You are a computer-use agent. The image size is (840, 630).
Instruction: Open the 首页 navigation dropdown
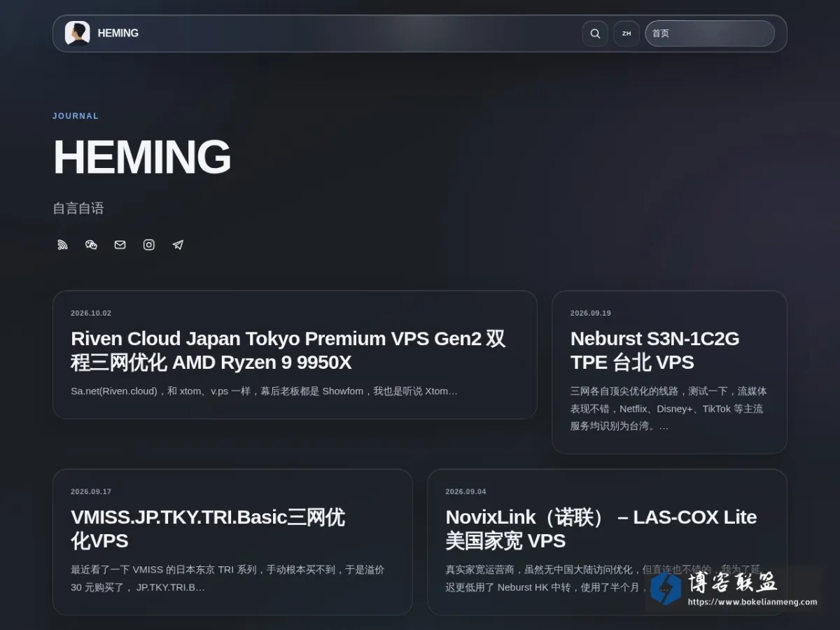(710, 34)
